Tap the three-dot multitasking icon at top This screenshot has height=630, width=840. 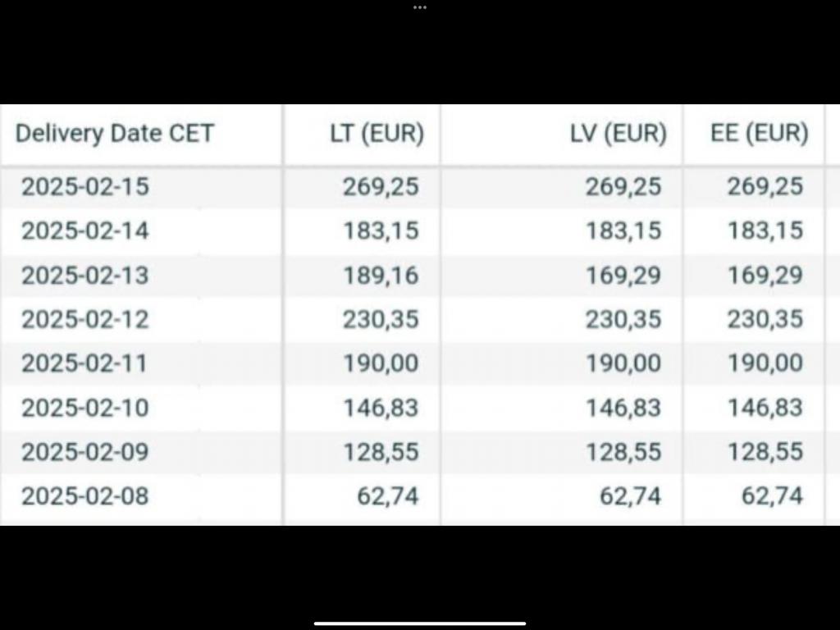420,7
